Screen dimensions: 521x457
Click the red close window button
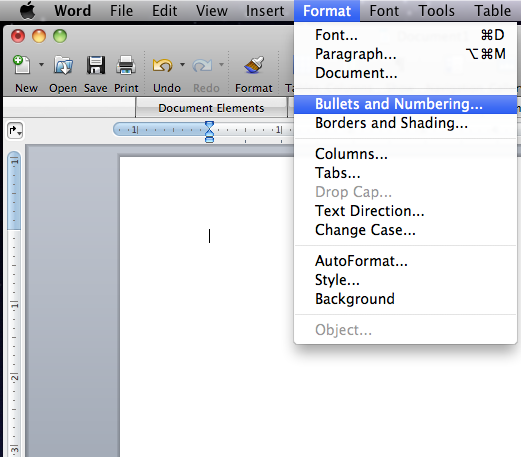click(x=18, y=36)
